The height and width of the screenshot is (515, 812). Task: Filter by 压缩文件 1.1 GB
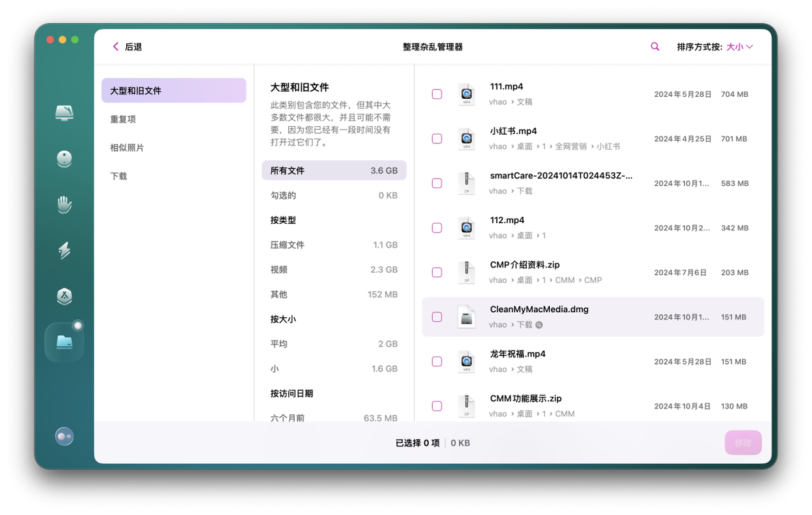click(334, 245)
